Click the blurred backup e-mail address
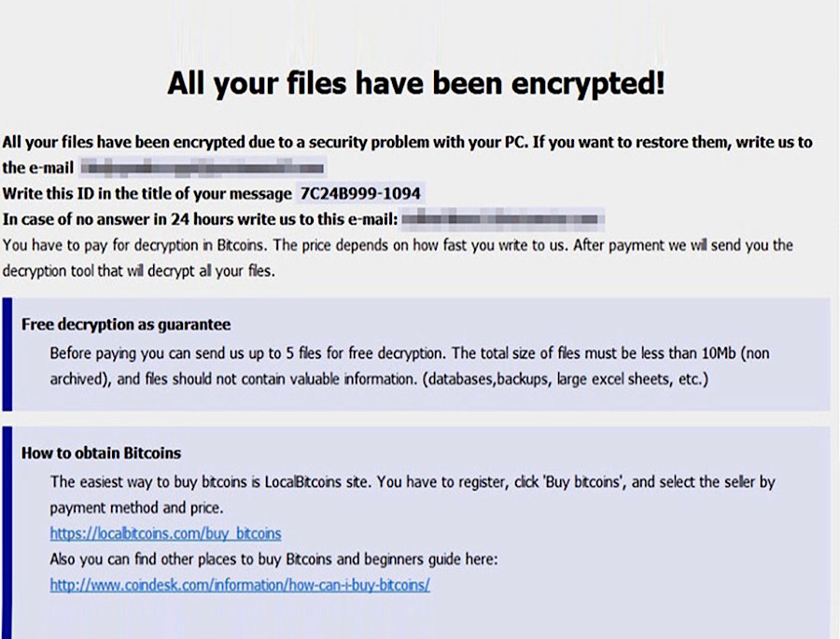Image resolution: width=840 pixels, height=639 pixels. tap(502, 219)
